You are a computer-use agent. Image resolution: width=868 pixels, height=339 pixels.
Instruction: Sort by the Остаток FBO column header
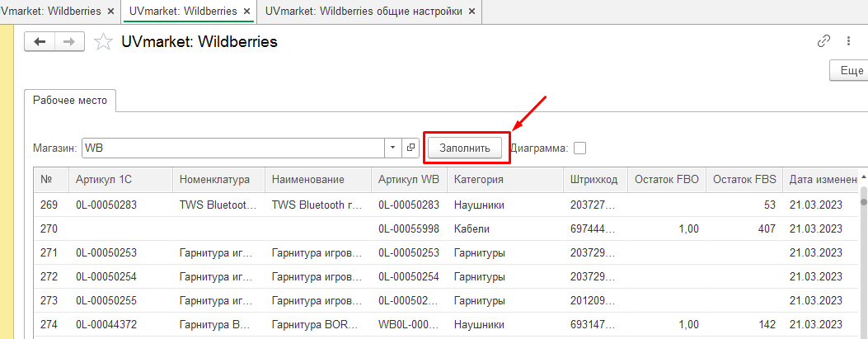tap(667, 180)
